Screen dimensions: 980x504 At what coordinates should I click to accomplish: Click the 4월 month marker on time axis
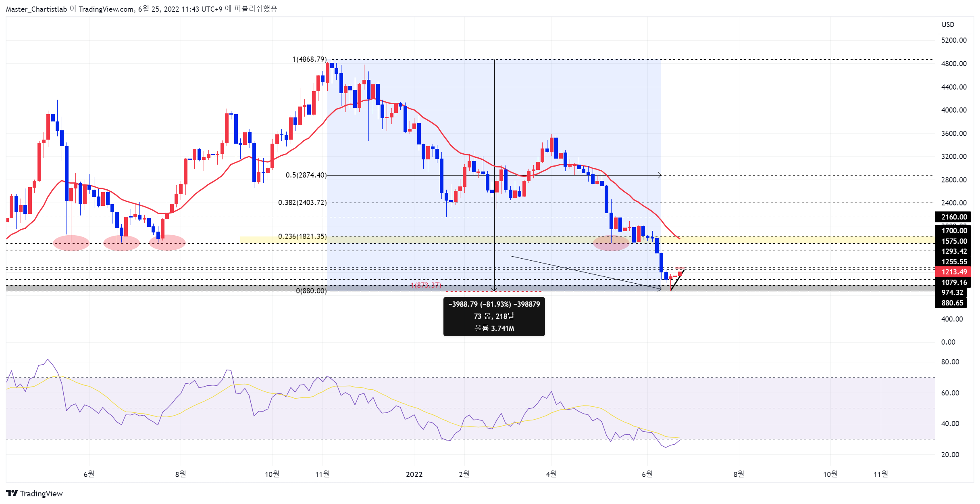pos(551,474)
